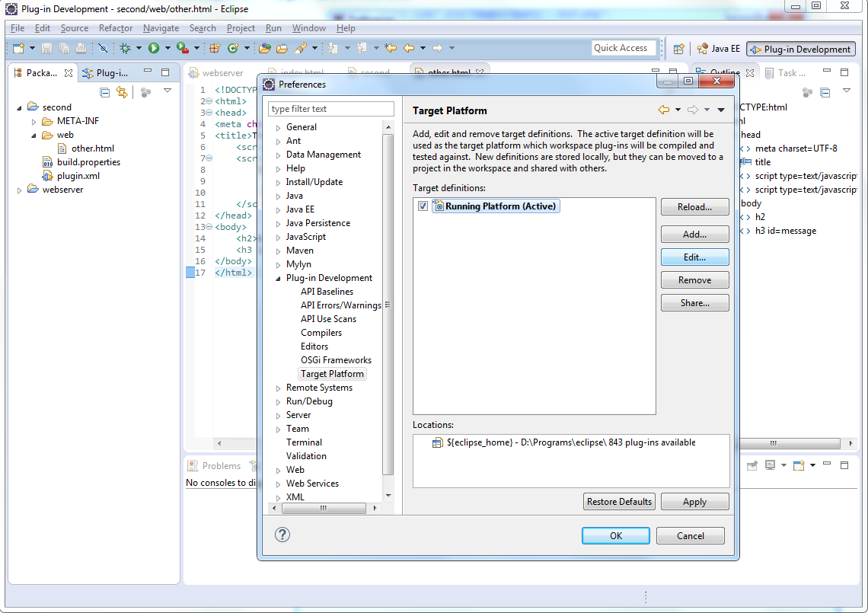The image size is (868, 613).
Task: Click the Open Type toolbar icon
Action: pos(265,48)
